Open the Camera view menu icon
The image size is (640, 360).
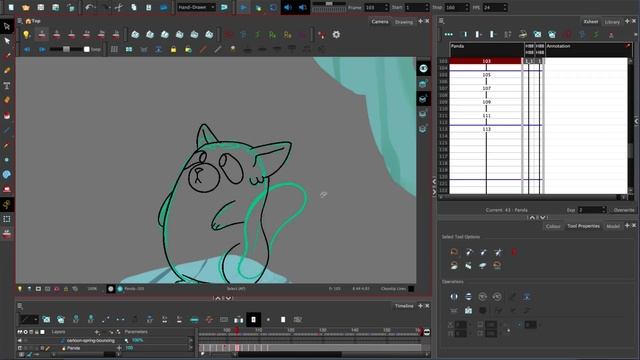click(20, 21)
